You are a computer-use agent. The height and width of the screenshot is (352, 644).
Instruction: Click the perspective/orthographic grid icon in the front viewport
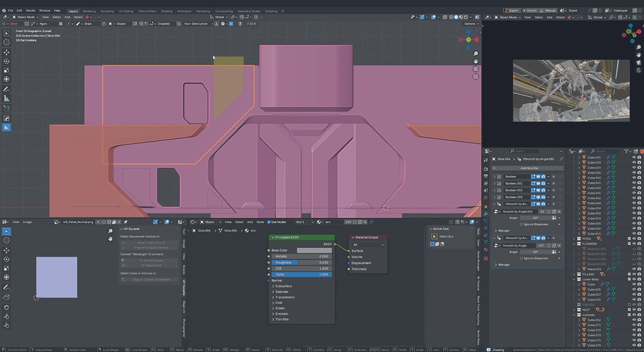[475, 77]
